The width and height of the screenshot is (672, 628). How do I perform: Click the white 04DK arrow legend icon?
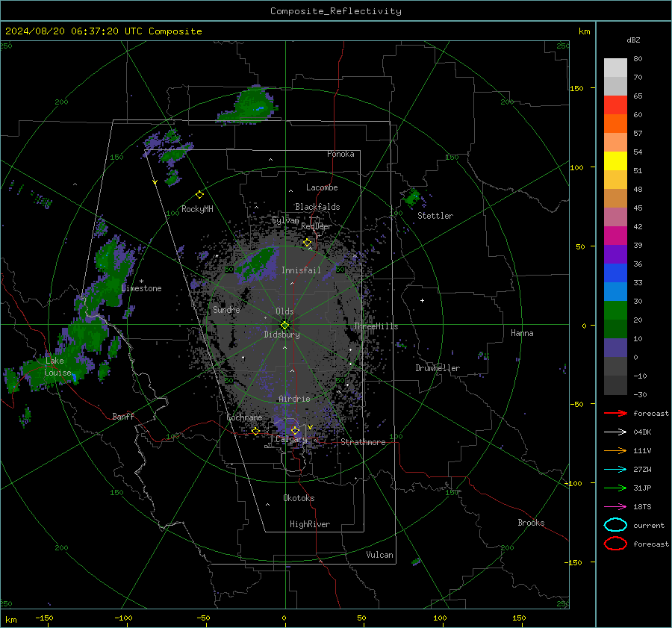click(615, 432)
